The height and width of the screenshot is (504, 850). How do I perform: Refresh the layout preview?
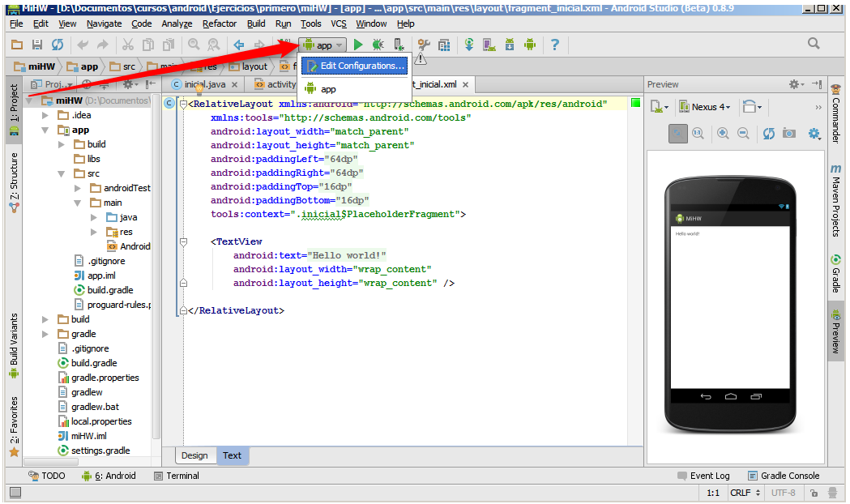(768, 134)
